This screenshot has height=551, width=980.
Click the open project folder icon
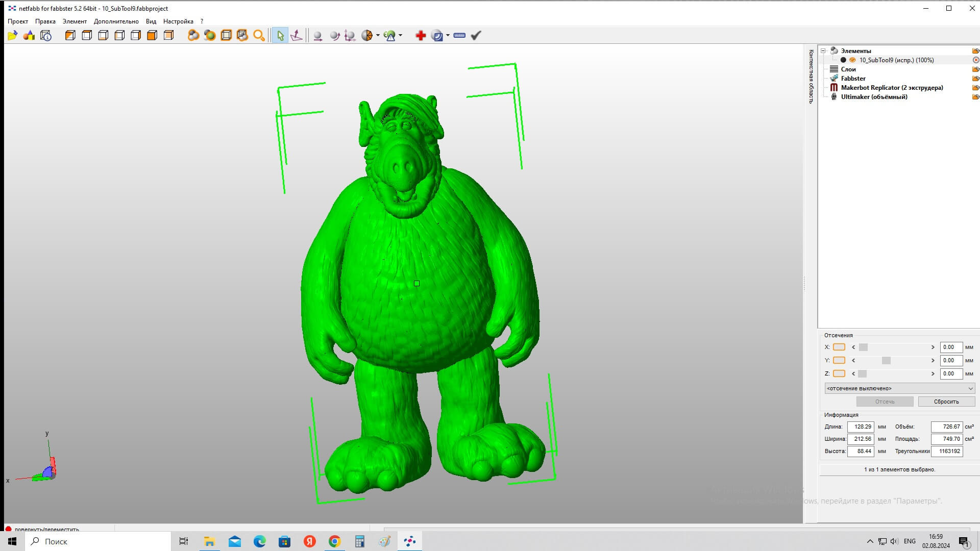pos(12,35)
